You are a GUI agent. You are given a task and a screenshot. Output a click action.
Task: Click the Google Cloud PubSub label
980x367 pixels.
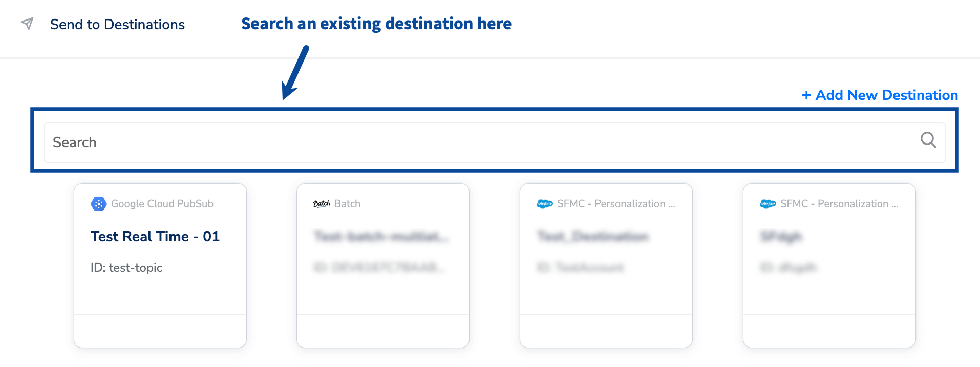pos(162,204)
